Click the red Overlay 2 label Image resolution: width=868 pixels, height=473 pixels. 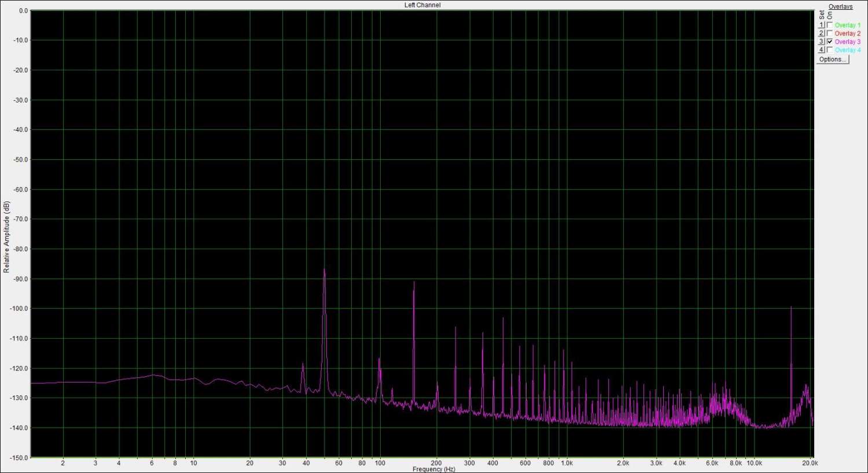(847, 34)
